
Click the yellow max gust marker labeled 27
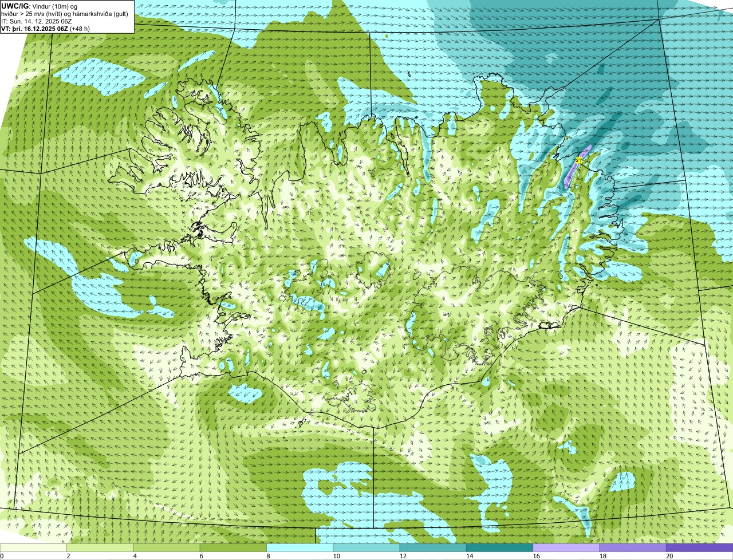click(579, 160)
